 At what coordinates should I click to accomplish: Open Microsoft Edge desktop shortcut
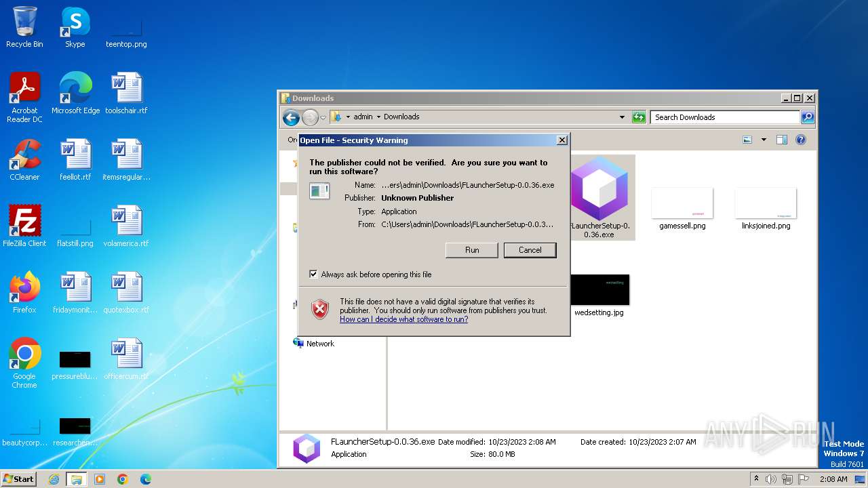click(75, 93)
